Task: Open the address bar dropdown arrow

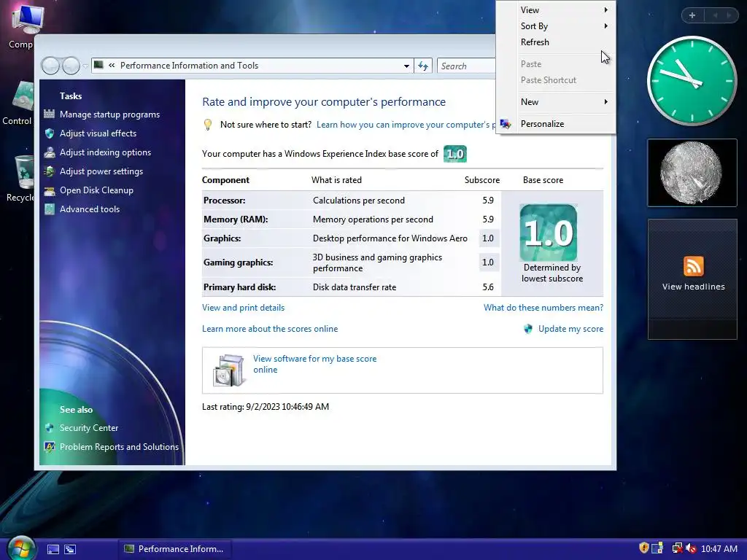Action: (406, 66)
